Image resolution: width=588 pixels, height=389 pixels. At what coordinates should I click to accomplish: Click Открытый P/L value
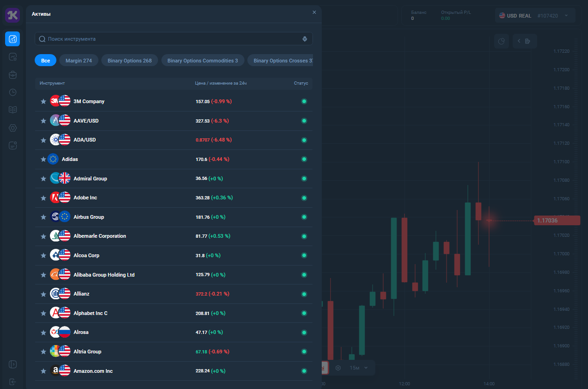coord(445,19)
